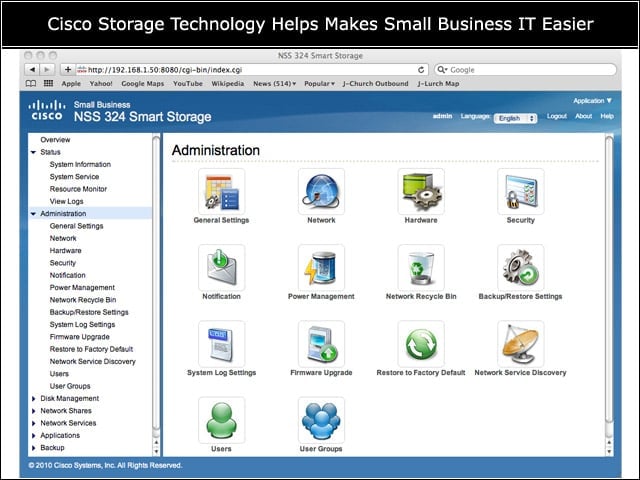Select Backup/Restore Settings in the sidebar tree

89,312
